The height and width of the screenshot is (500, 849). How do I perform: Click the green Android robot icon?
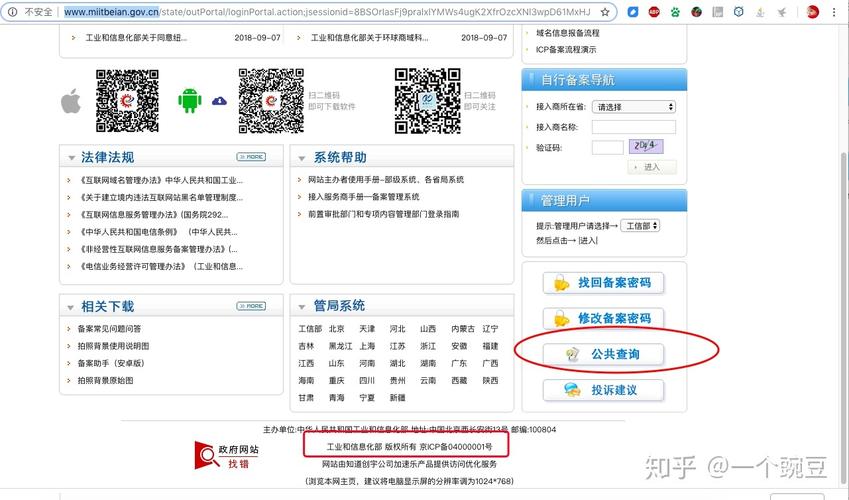coord(190,100)
